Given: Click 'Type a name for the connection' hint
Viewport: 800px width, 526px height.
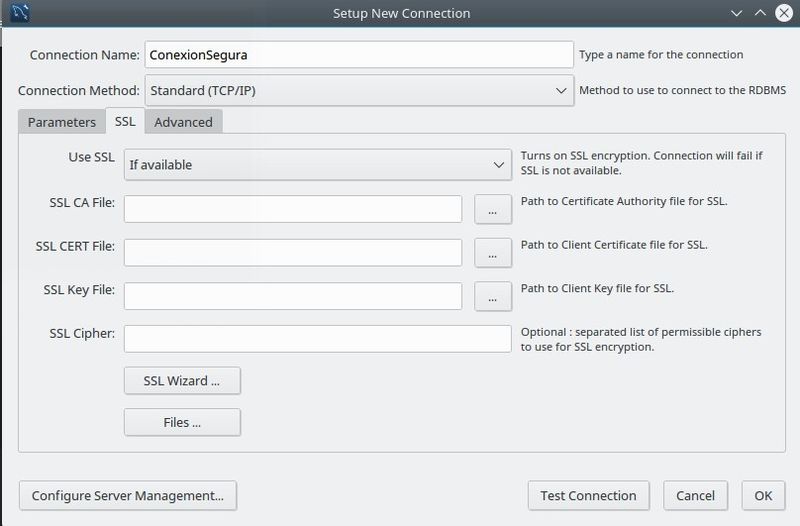Looking at the screenshot, I should [661, 55].
